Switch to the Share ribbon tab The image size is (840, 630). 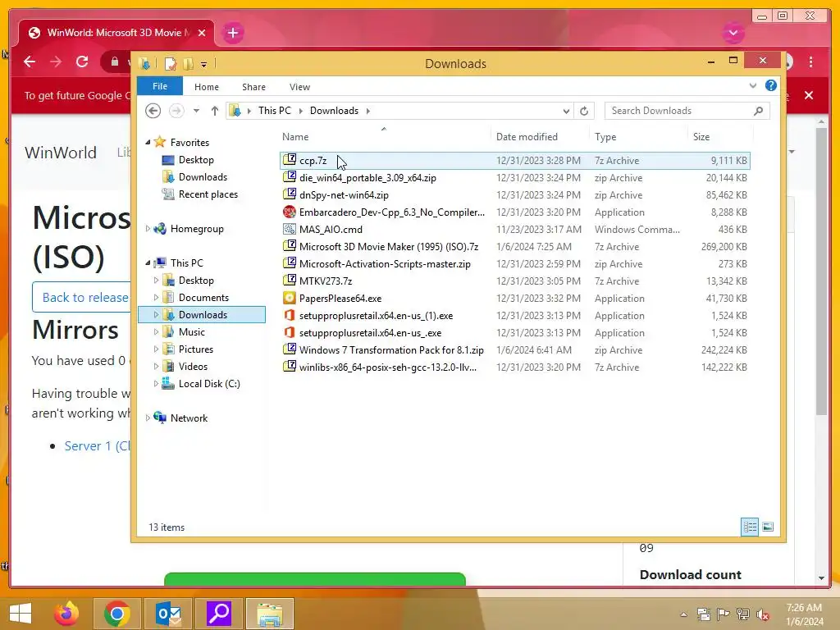(x=253, y=87)
